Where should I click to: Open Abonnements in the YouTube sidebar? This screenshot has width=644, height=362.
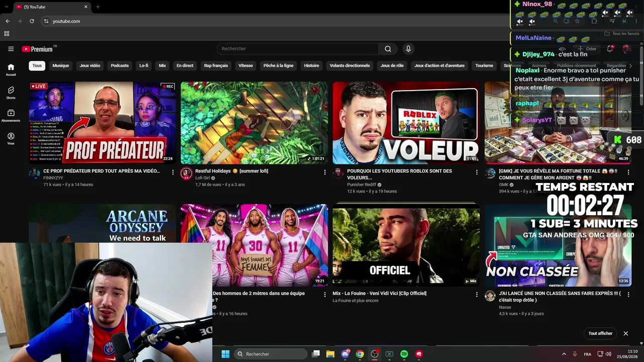click(x=11, y=116)
